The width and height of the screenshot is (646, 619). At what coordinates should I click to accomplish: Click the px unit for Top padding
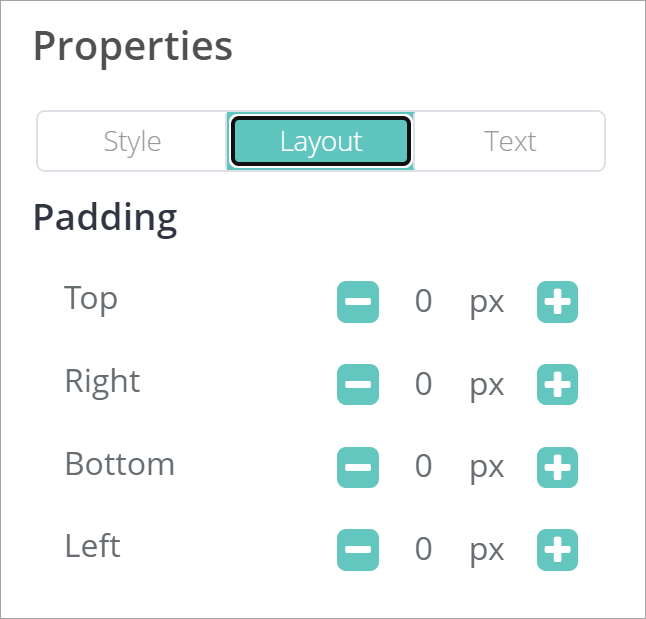[487, 303]
